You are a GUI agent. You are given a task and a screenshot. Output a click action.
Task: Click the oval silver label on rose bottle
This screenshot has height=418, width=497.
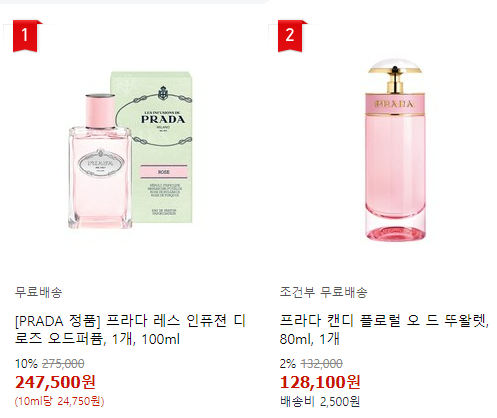(101, 164)
